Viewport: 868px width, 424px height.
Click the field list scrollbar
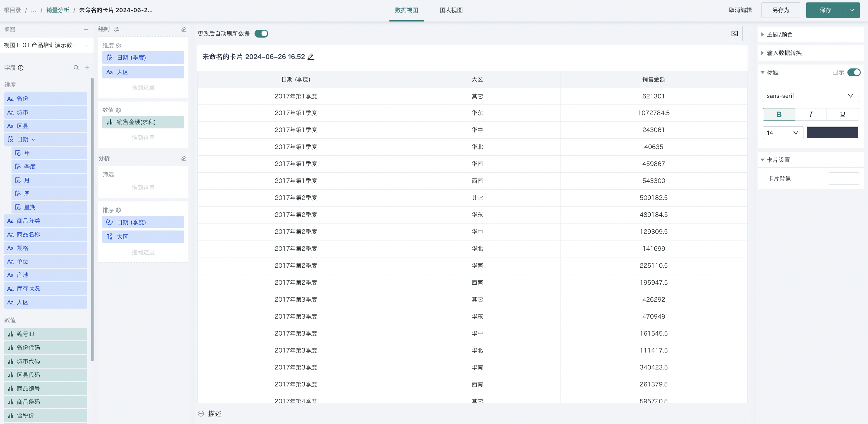[92, 219]
